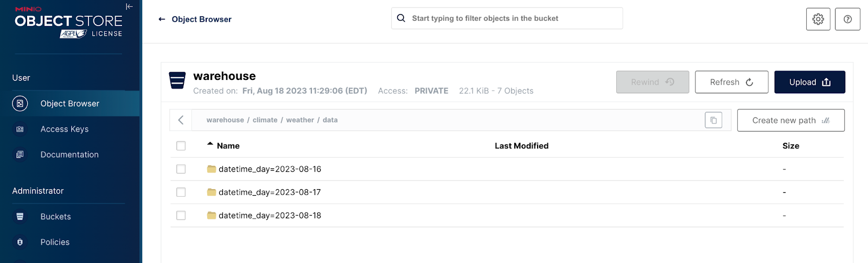Collapse the sidebar with the collapse icon
Image resolution: width=868 pixels, height=263 pixels.
[x=129, y=7]
